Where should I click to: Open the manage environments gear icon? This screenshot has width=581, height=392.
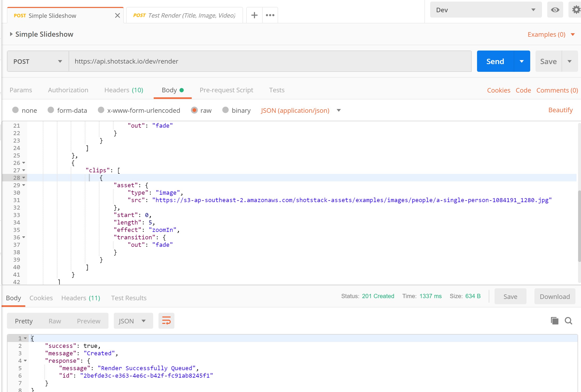pos(576,10)
